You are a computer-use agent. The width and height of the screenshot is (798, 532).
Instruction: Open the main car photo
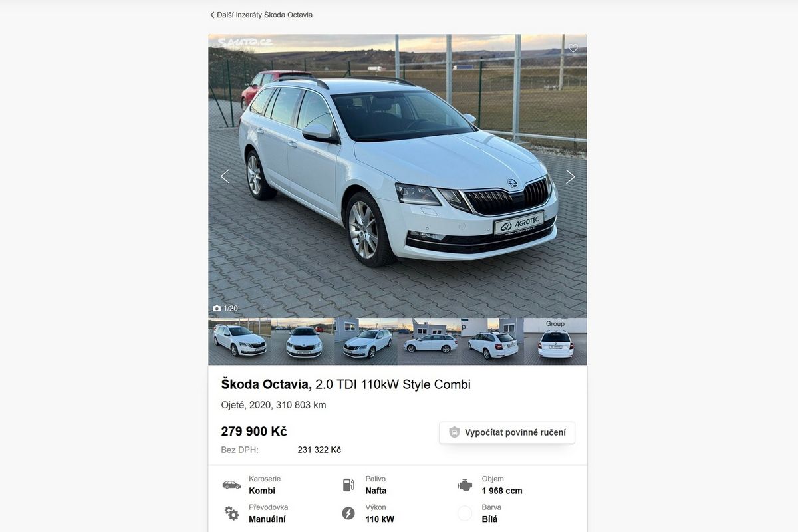[x=398, y=176]
